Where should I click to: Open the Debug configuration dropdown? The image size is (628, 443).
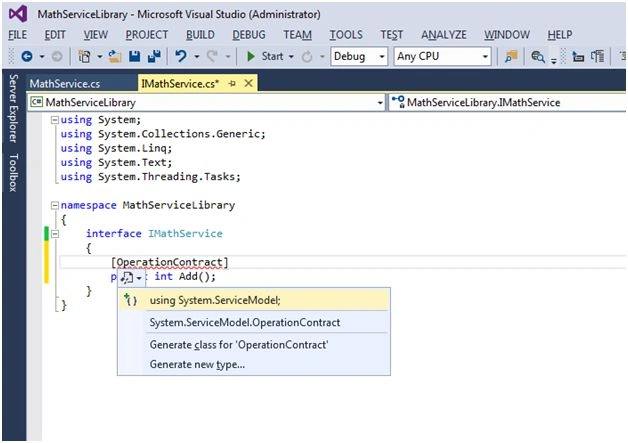point(359,56)
